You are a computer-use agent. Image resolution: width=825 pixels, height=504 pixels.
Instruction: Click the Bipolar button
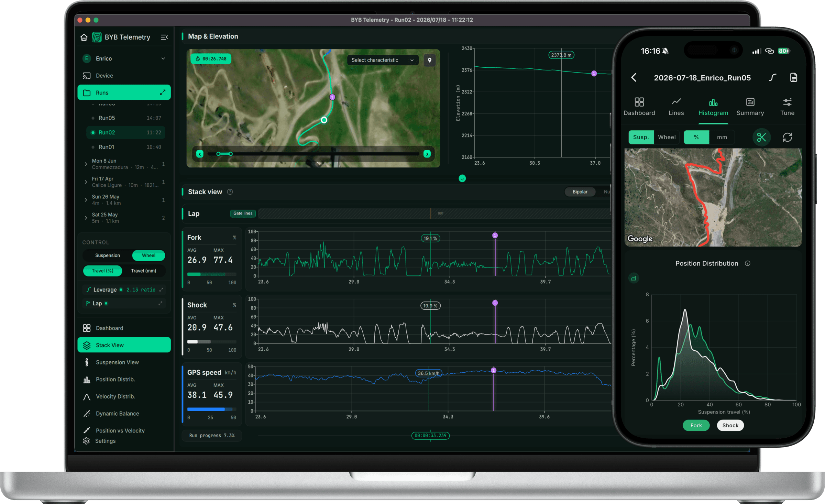click(x=580, y=192)
